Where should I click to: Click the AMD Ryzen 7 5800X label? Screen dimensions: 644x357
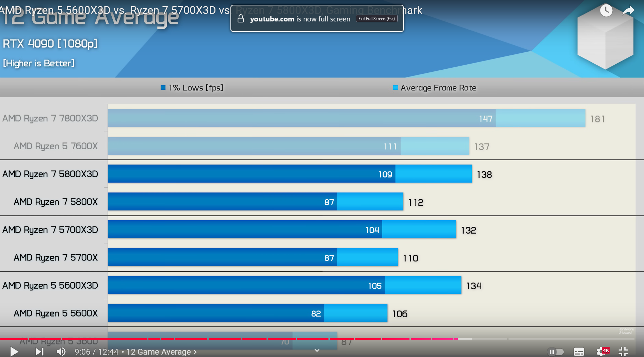coord(55,202)
